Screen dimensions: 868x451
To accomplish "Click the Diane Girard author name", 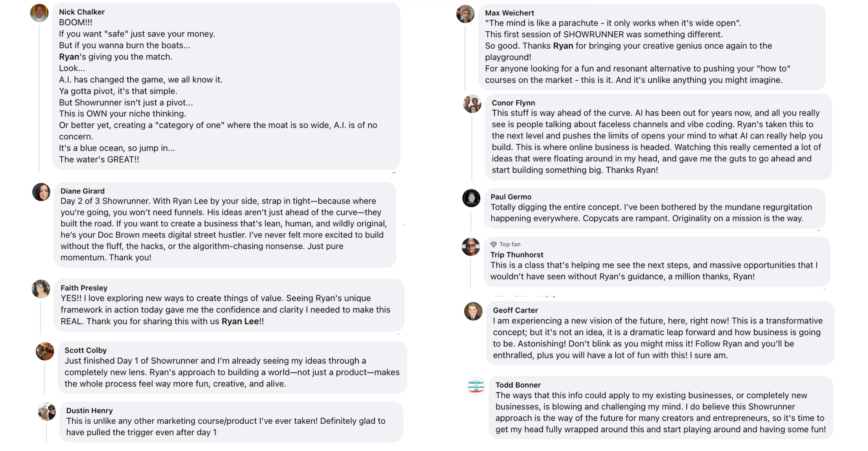I will coord(82,191).
